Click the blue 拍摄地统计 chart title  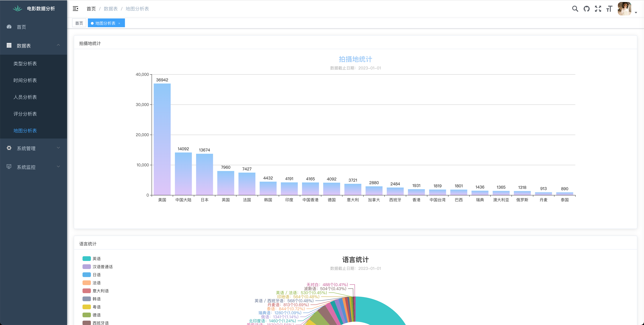click(x=355, y=59)
